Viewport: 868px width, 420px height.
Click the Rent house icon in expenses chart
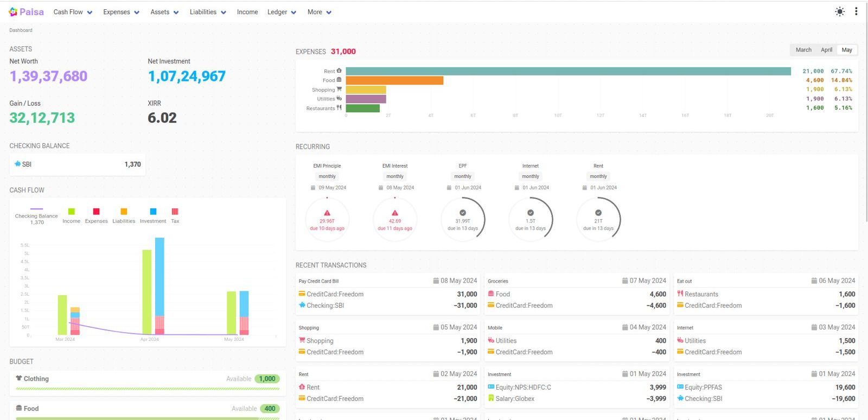pos(339,71)
